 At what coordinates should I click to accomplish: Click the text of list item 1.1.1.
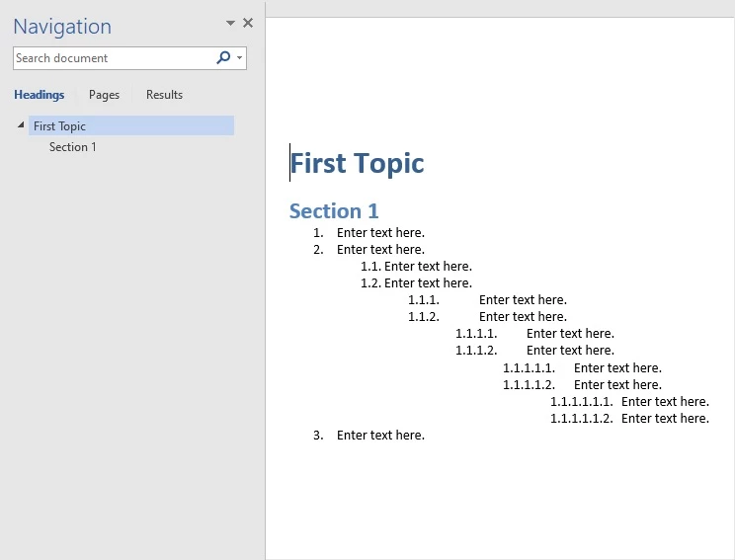(523, 300)
